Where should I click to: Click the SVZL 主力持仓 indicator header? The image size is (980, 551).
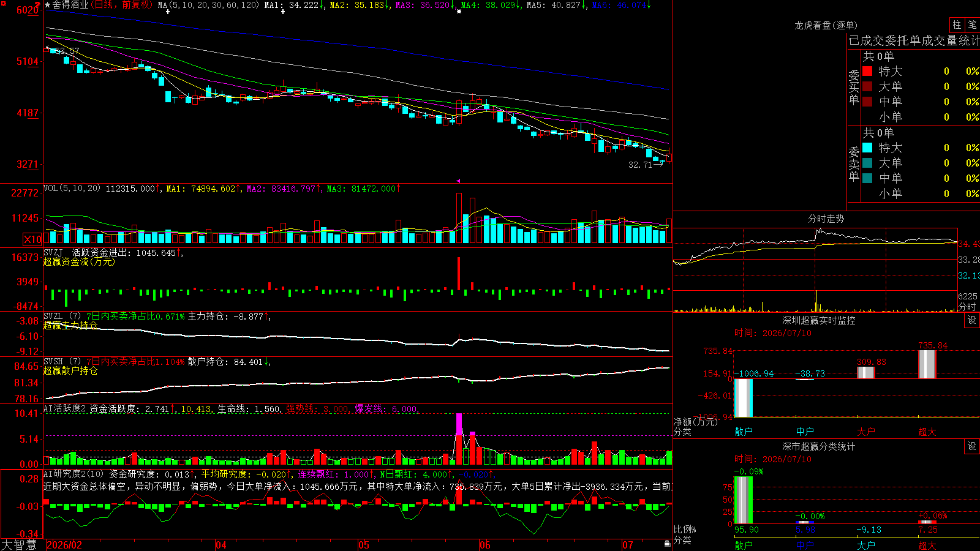pyautogui.click(x=157, y=317)
